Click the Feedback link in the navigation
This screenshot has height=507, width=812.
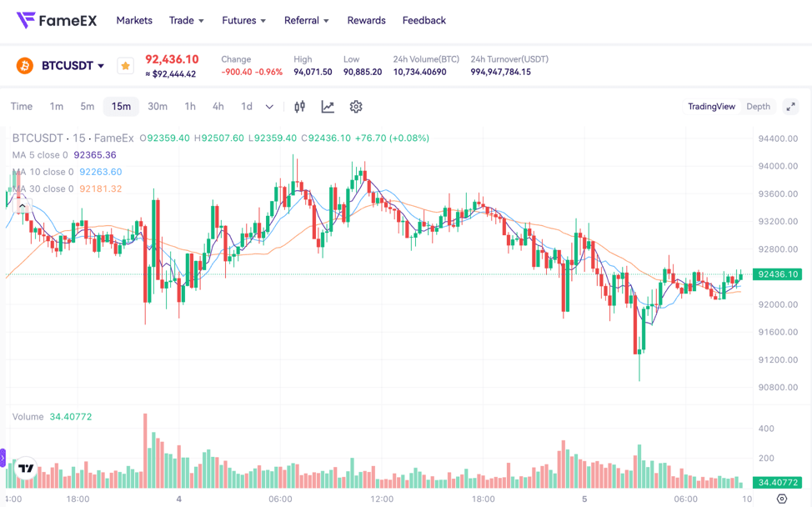point(424,20)
